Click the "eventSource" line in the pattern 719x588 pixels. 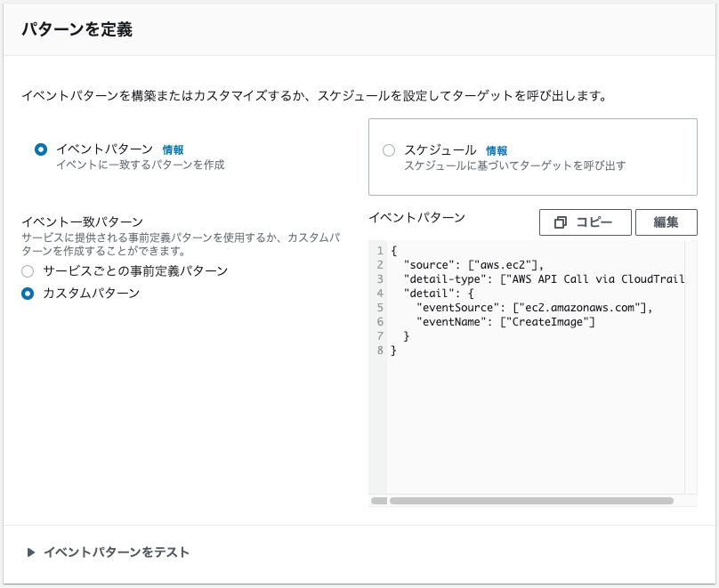(534, 308)
